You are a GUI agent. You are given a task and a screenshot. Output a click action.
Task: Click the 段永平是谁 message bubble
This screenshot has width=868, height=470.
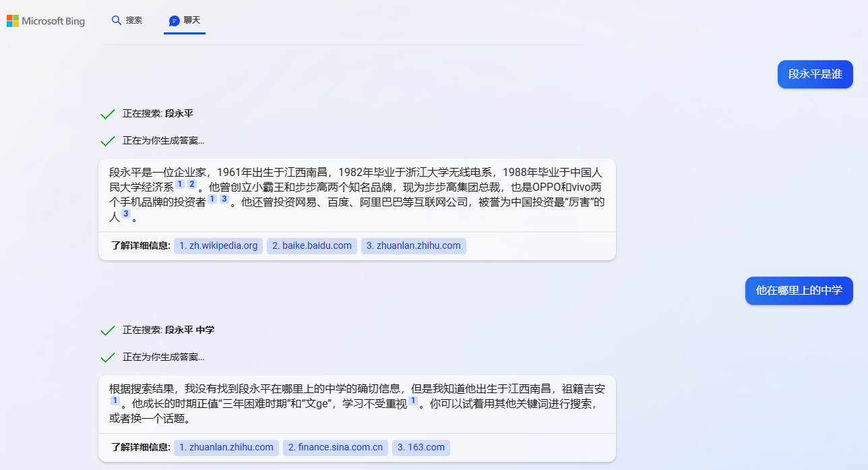click(x=815, y=74)
